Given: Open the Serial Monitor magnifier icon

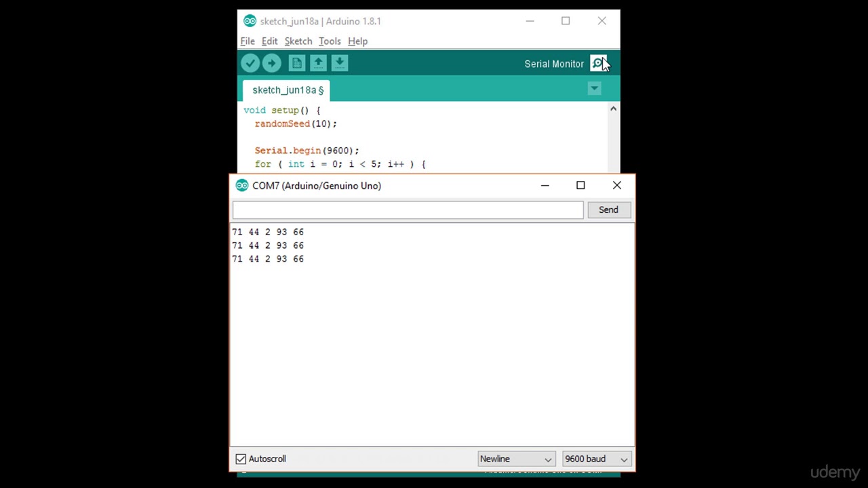Looking at the screenshot, I should [x=598, y=63].
